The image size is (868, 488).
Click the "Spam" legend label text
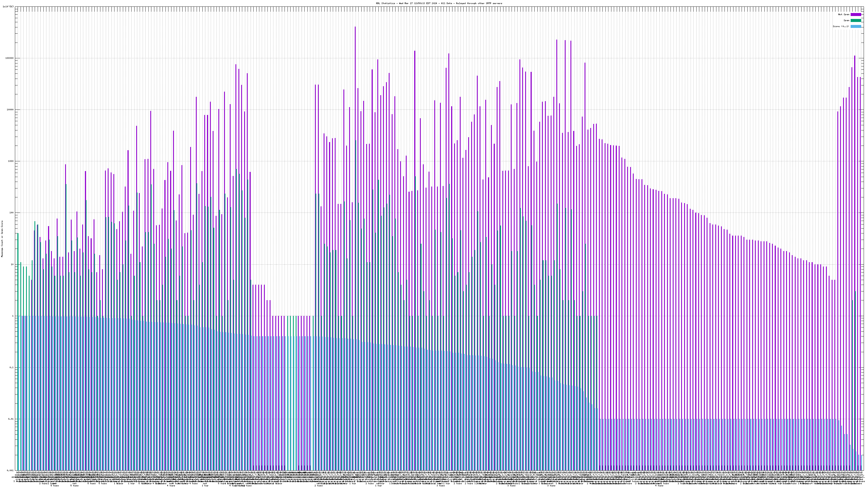(846, 21)
